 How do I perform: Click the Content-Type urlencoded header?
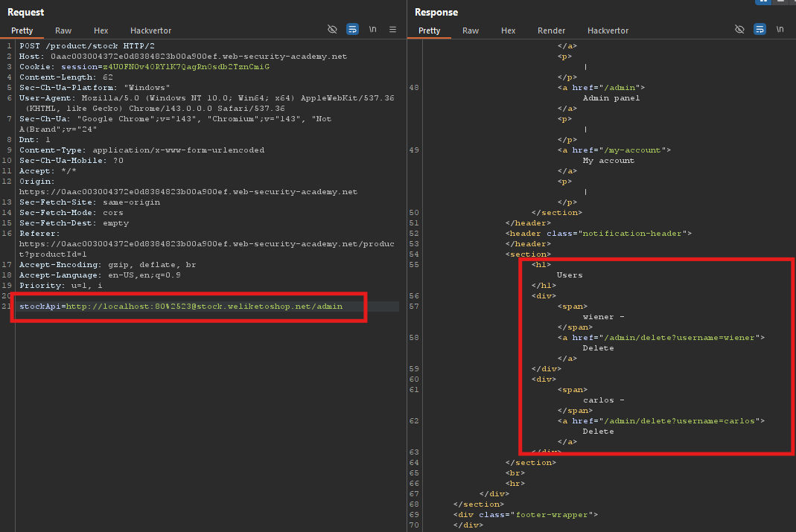tap(141, 150)
